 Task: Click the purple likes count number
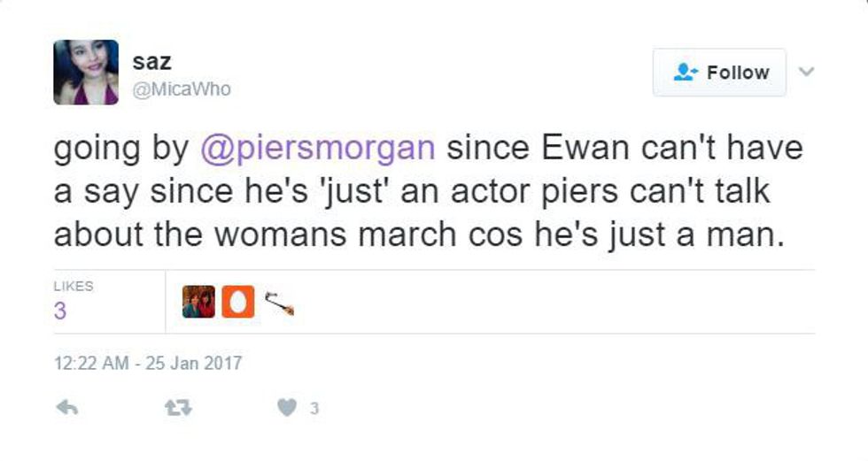click(59, 311)
